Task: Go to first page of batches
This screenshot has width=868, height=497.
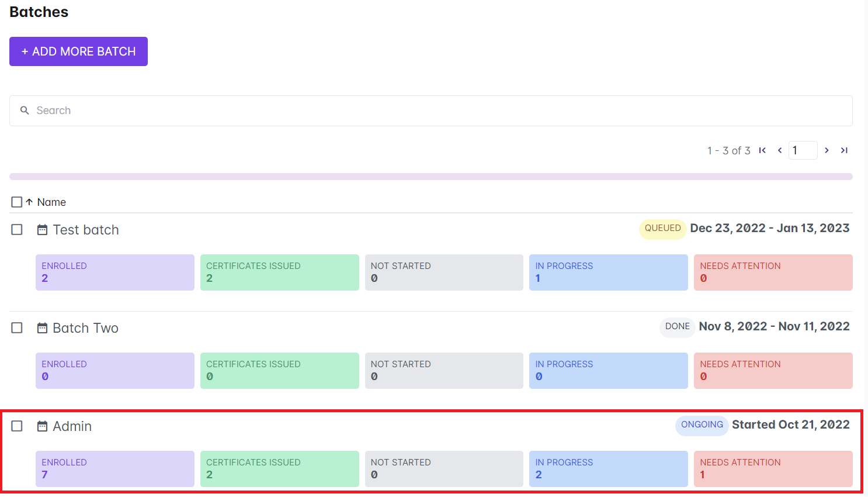Action: (762, 150)
